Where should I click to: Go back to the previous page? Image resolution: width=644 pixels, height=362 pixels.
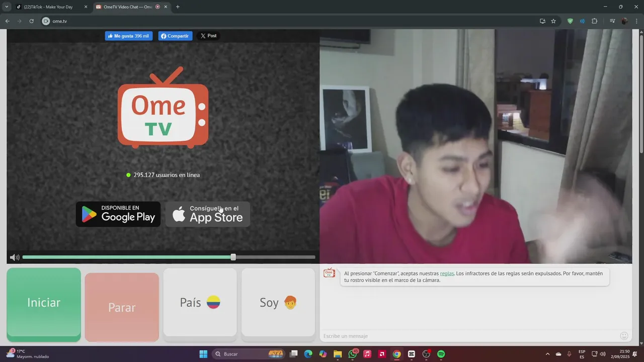tap(7, 21)
